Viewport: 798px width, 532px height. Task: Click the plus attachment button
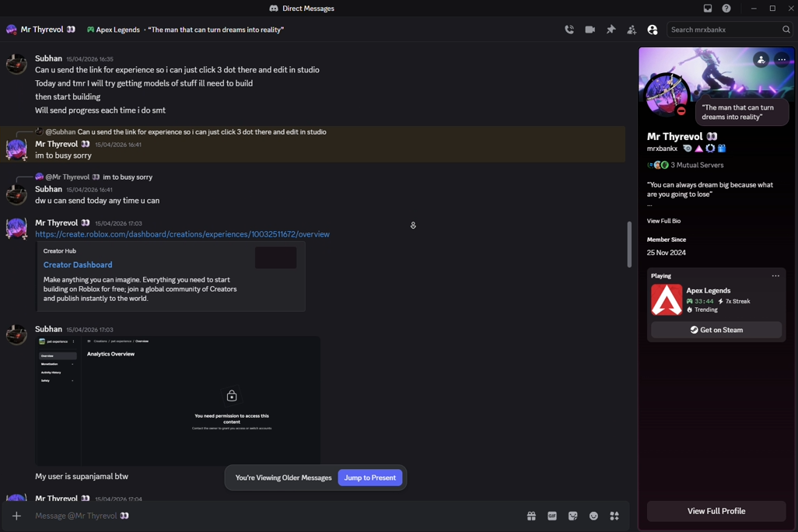coord(16,516)
